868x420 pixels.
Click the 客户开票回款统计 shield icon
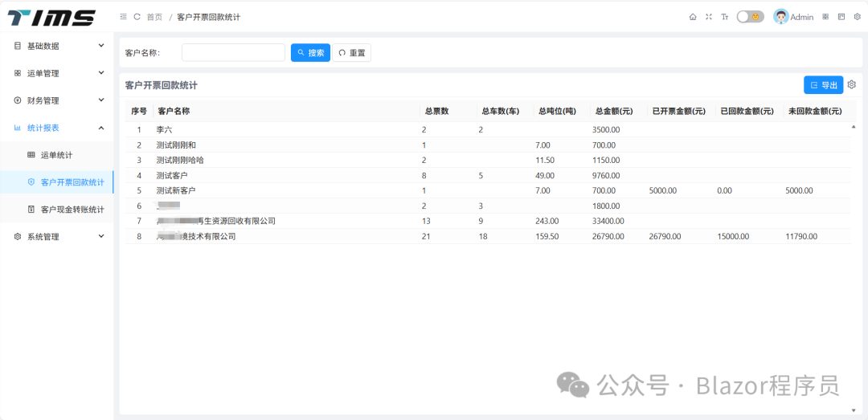point(31,182)
